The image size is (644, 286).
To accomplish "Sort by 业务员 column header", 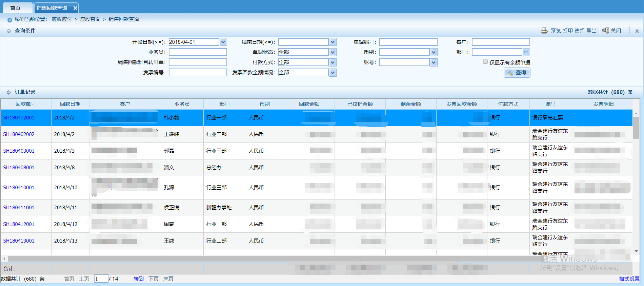I will (x=182, y=104).
